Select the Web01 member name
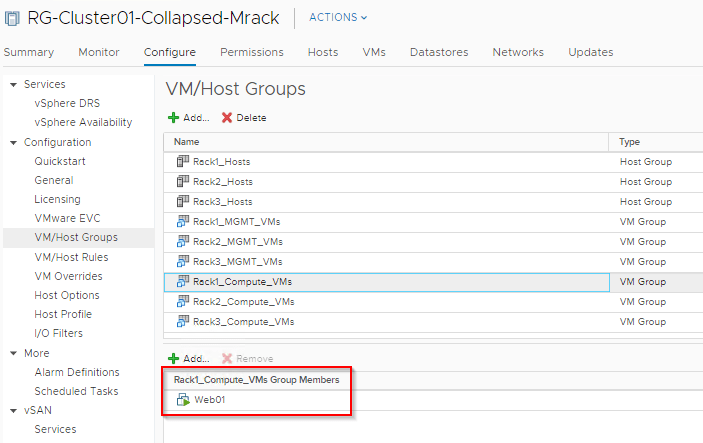The height and width of the screenshot is (443, 703). [209, 400]
